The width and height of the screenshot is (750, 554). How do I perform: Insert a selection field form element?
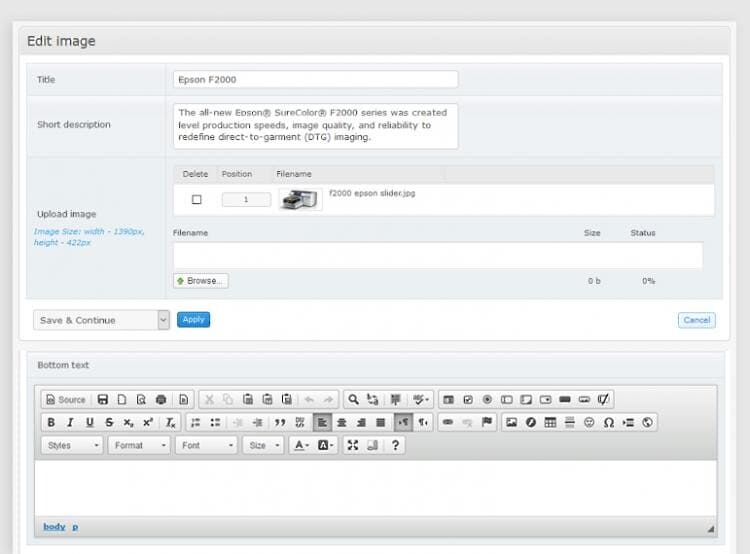[x=546, y=399]
